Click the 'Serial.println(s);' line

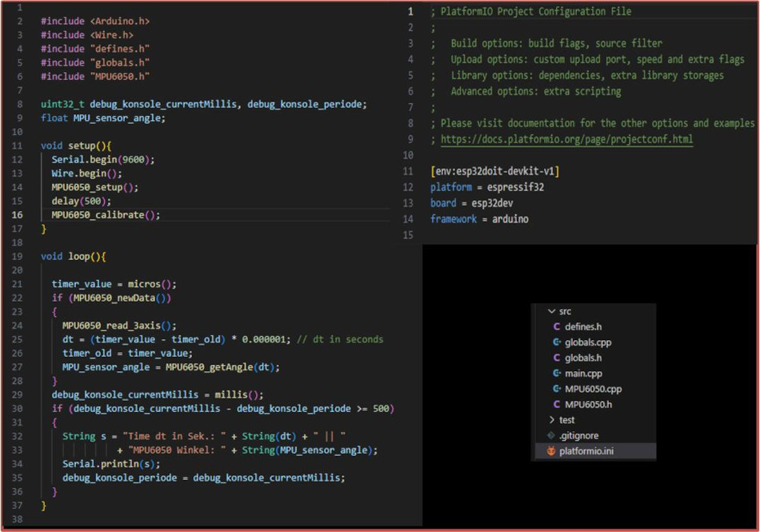tap(111, 464)
